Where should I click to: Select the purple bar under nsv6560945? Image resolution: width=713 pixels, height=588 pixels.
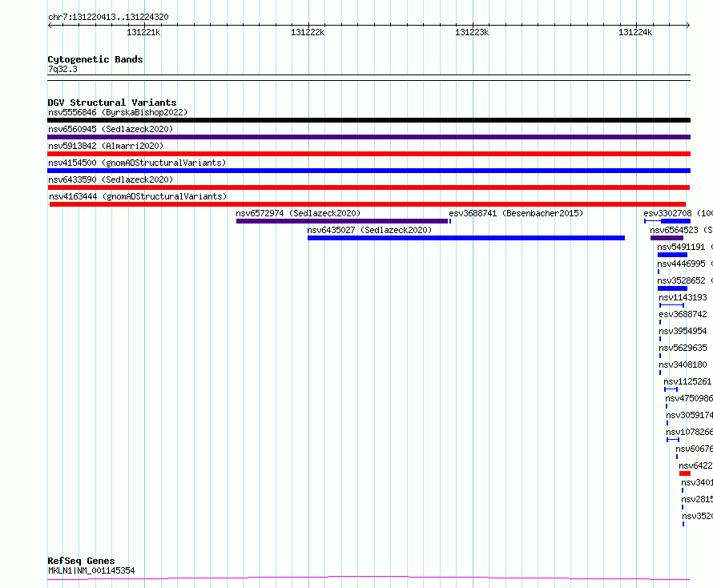pyautogui.click(x=369, y=137)
